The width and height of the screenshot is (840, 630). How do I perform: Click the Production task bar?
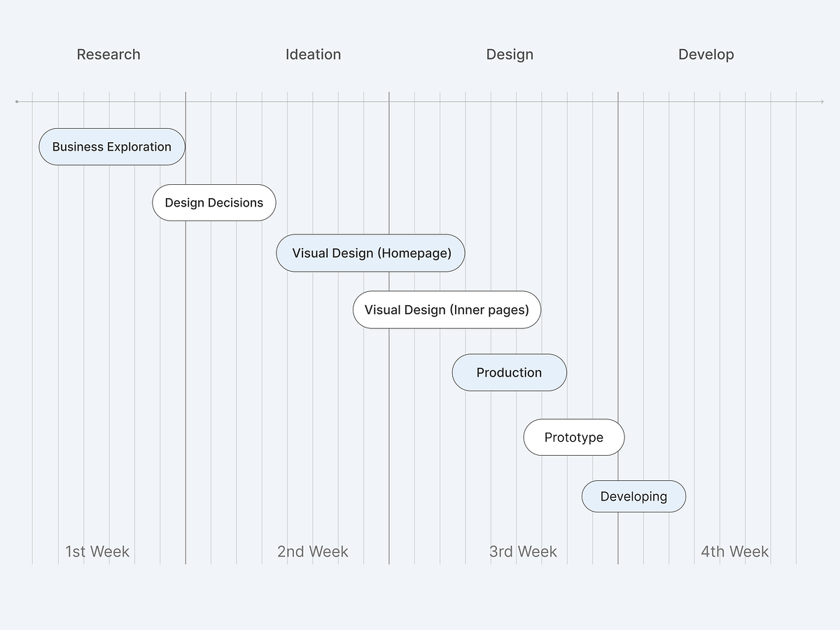point(509,372)
